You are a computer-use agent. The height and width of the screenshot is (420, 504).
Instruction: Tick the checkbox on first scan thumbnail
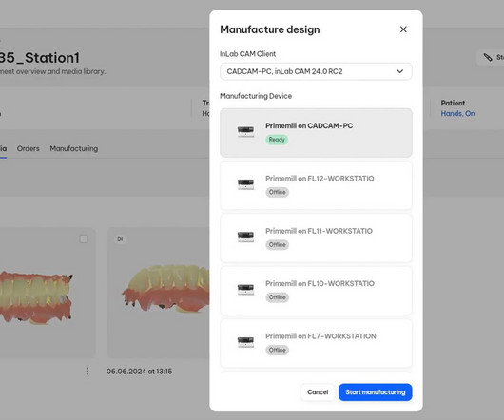coord(84,239)
